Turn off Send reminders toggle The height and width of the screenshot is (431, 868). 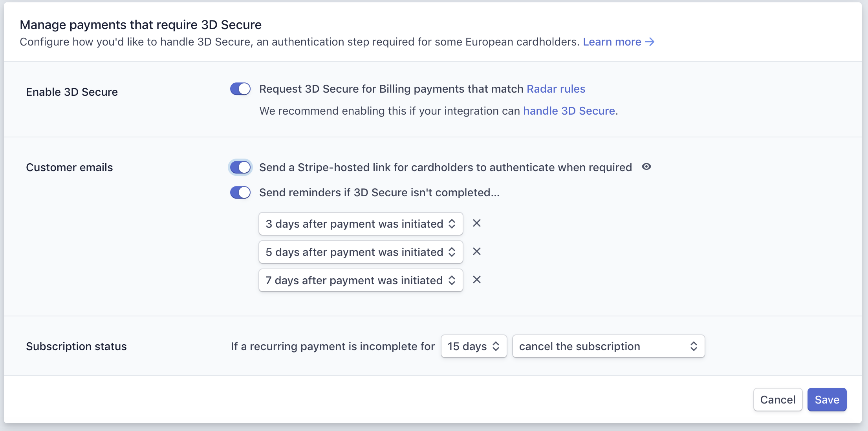[240, 192]
